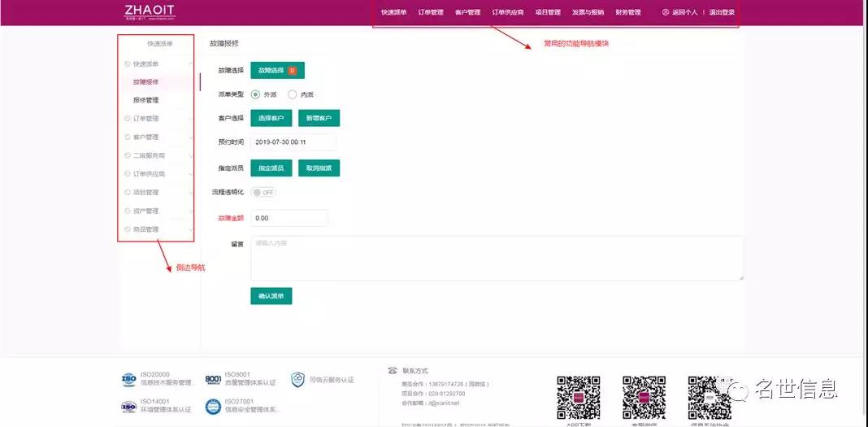The image size is (868, 427).
Task: Click the 新增客户 button
Action: pyautogui.click(x=319, y=119)
